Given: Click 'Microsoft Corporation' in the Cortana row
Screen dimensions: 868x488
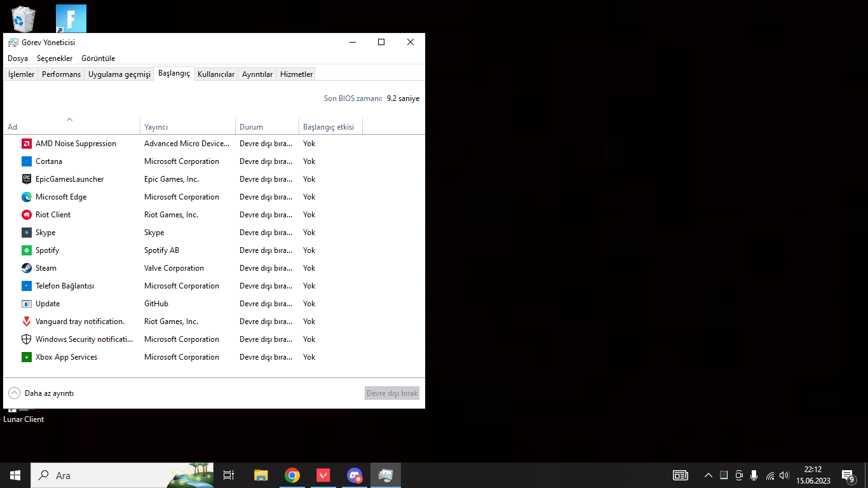Looking at the screenshot, I should (182, 161).
